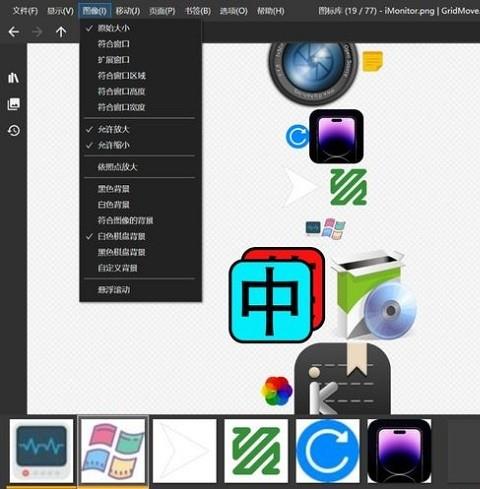This screenshot has height=489, width=480.
Task: Select the purple iPhone thumbnail
Action: [x=399, y=451]
